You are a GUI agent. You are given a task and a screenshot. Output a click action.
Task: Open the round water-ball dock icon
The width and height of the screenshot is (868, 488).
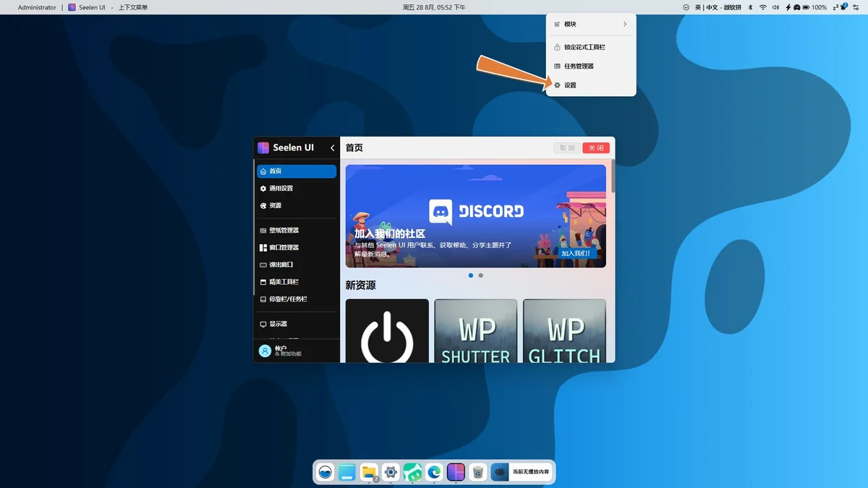pos(325,472)
